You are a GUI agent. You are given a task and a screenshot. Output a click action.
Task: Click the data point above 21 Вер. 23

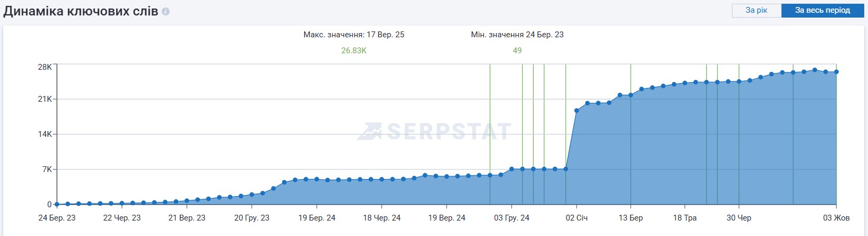point(187,201)
